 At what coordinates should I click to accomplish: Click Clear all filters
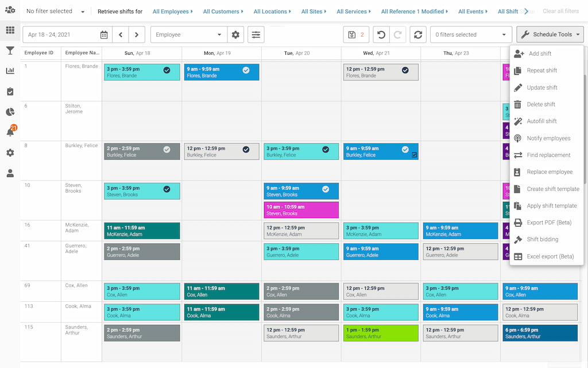click(560, 11)
